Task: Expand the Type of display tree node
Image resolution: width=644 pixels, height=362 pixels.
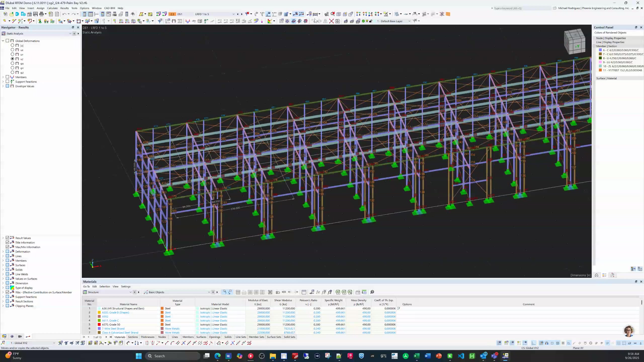Action: pyautogui.click(x=3, y=288)
